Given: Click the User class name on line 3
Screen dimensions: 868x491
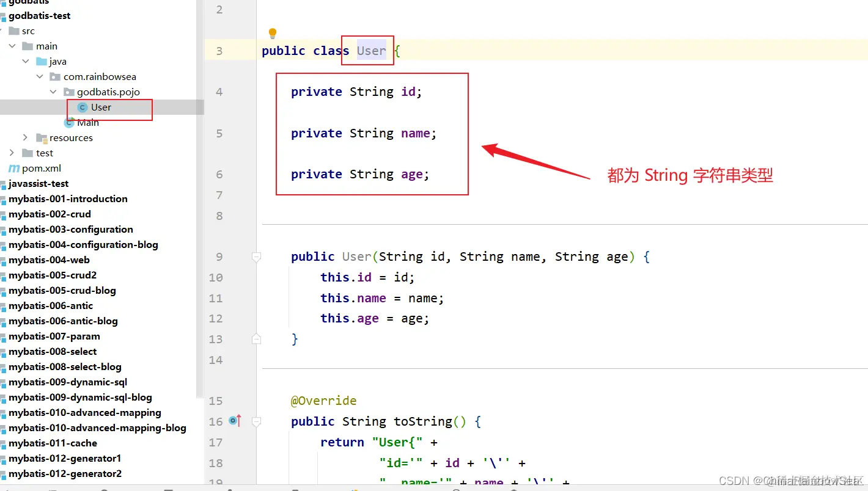Looking at the screenshot, I should pyautogui.click(x=372, y=51).
